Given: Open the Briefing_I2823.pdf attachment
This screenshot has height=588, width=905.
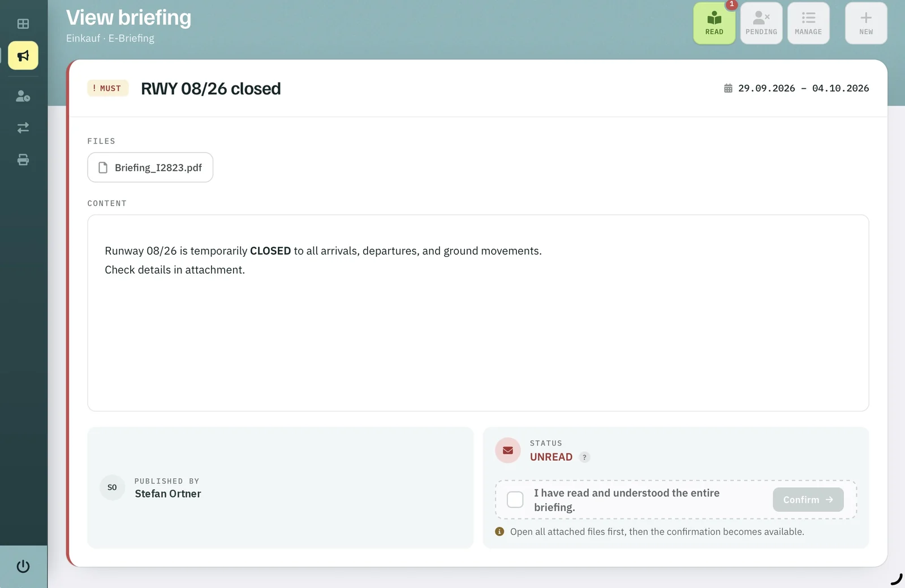Looking at the screenshot, I should click(x=150, y=167).
